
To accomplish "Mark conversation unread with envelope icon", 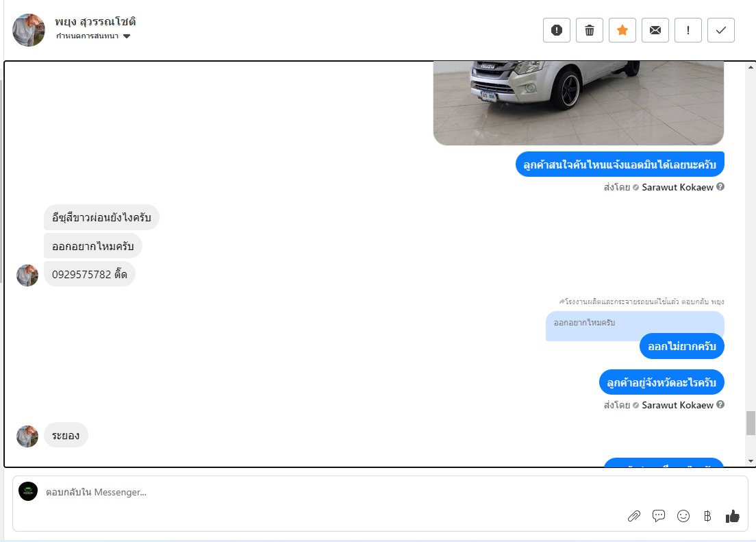I will (x=655, y=30).
